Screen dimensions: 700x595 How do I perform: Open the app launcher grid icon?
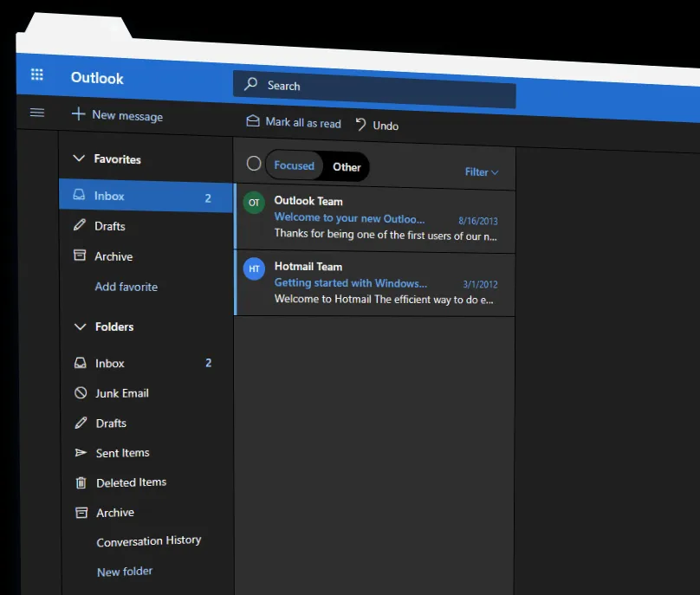point(36,74)
